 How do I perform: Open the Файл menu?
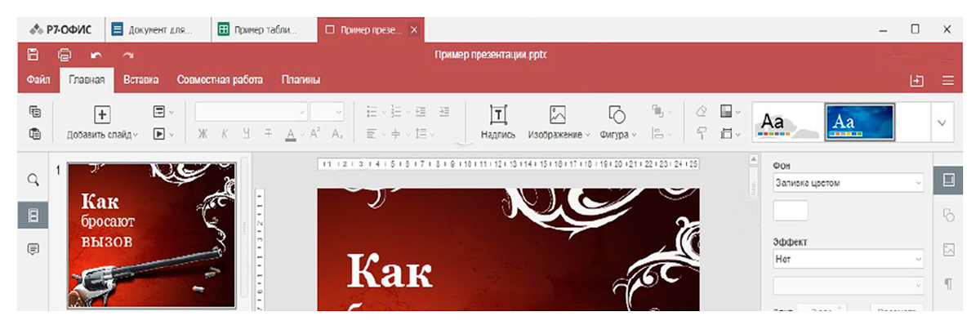click(38, 80)
